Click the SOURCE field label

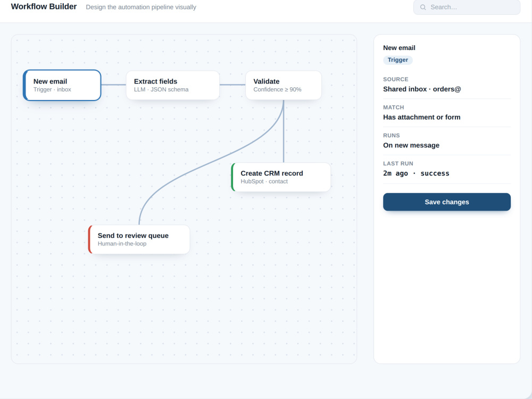pos(396,79)
